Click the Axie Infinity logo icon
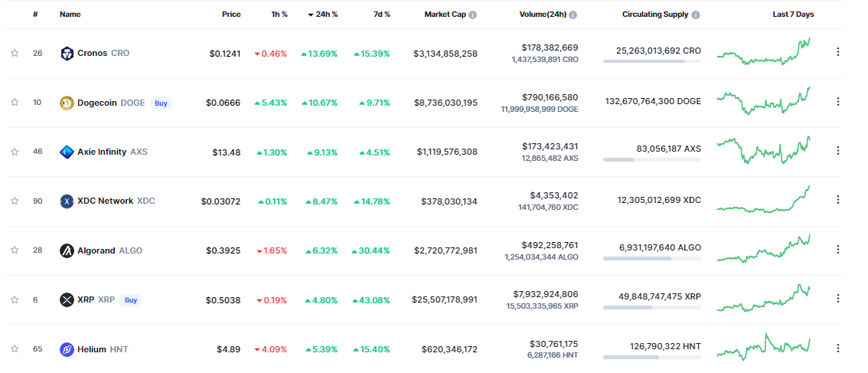This screenshot has width=868, height=373. point(67,152)
